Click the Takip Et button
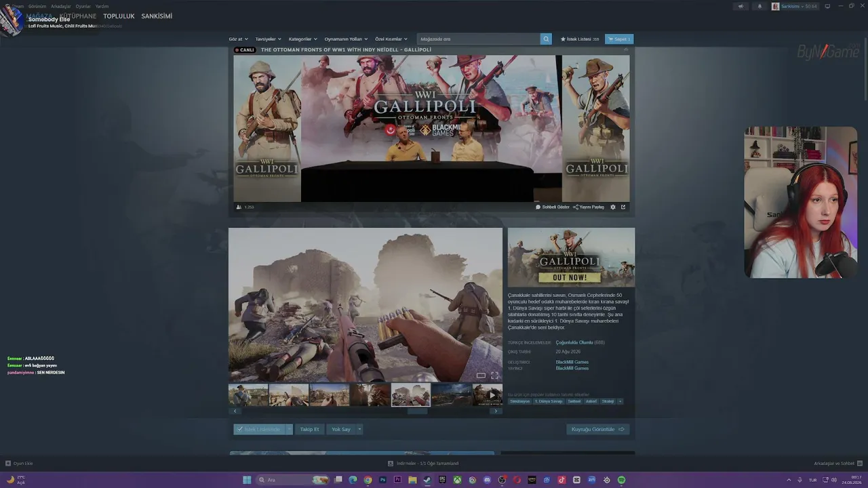Screen dimensions: 868x488 click(x=309, y=429)
